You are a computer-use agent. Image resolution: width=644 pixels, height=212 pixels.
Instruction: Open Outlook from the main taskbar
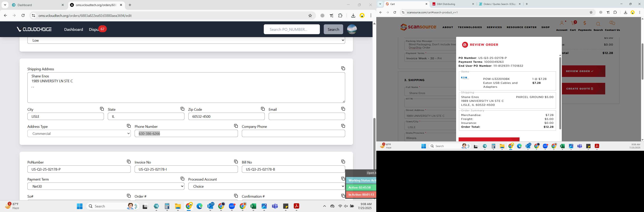[210, 206]
